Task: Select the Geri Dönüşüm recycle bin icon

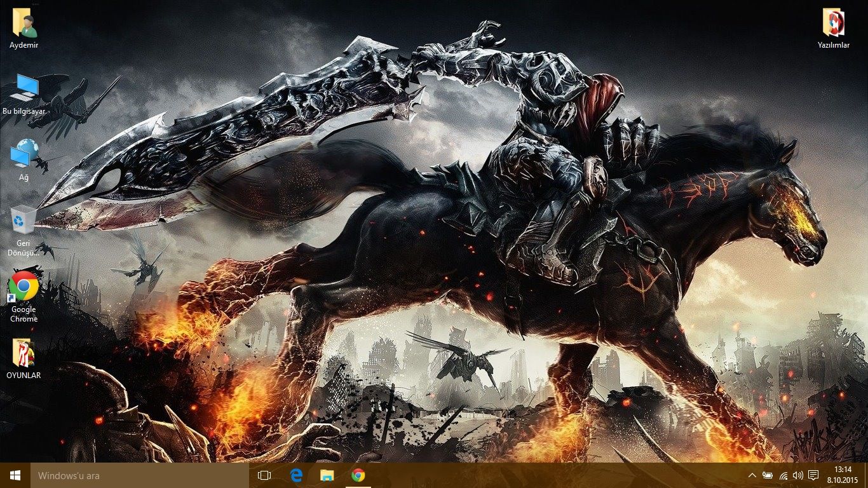Action: [x=24, y=231]
